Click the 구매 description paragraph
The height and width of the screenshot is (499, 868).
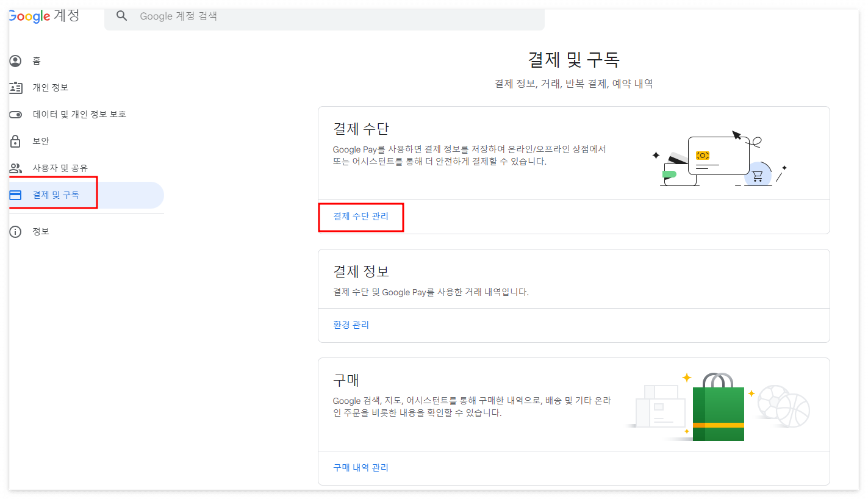472,407
